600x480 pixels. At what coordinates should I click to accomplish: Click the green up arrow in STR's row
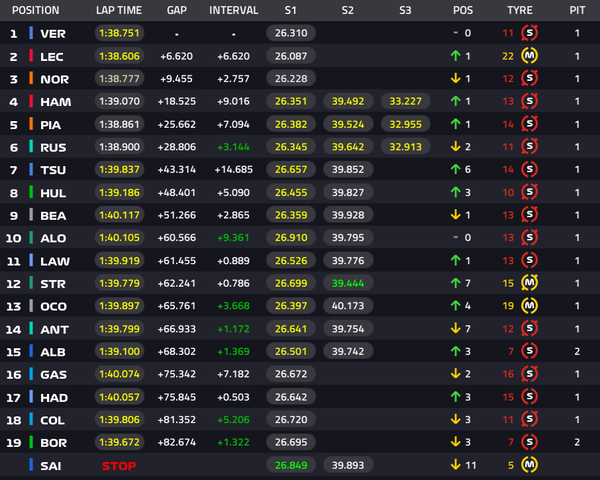point(455,283)
